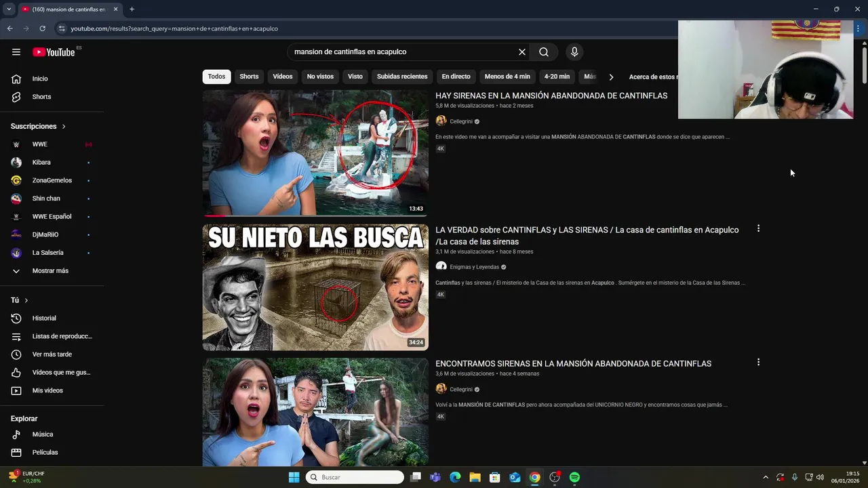
Task: Select the Vídeos filter chip
Action: pyautogui.click(x=283, y=77)
